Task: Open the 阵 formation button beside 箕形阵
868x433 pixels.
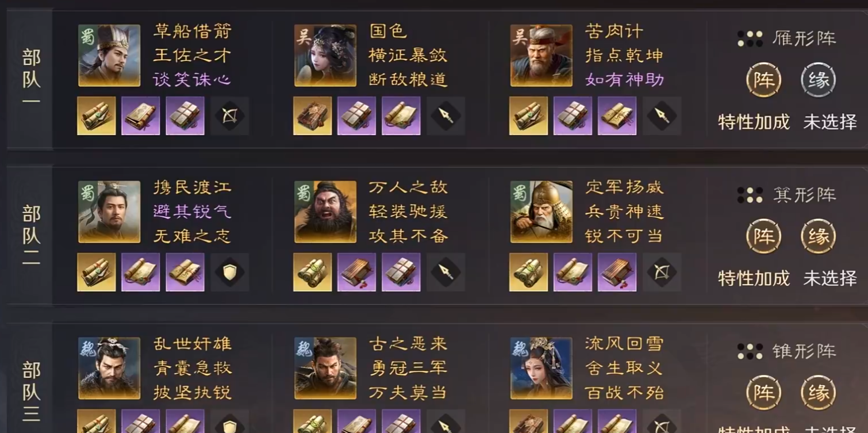Action: (763, 236)
